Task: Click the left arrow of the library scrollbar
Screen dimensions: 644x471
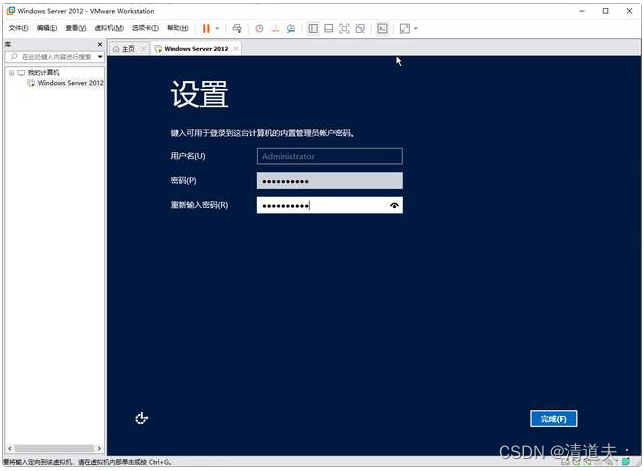Action: 10,448
